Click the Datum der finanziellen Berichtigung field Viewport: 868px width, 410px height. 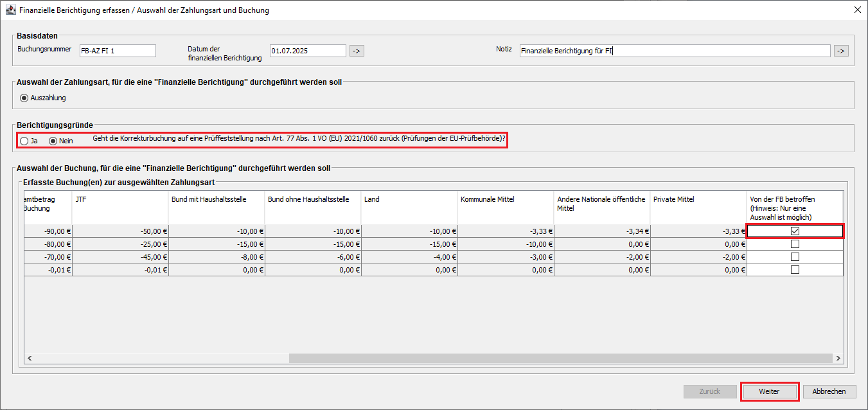(308, 51)
